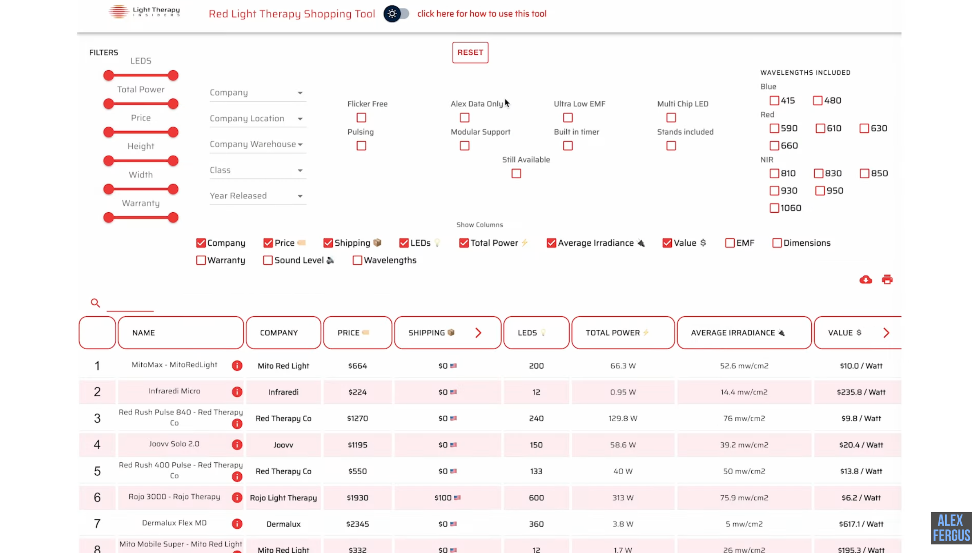This screenshot has width=980, height=553.
Task: Toggle the dark mode switch
Action: [396, 14]
